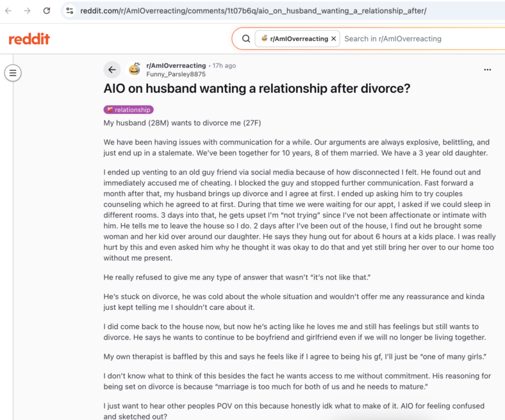Click the 17h ago timestamp
Image resolution: width=505 pixels, height=420 pixels.
click(x=224, y=66)
